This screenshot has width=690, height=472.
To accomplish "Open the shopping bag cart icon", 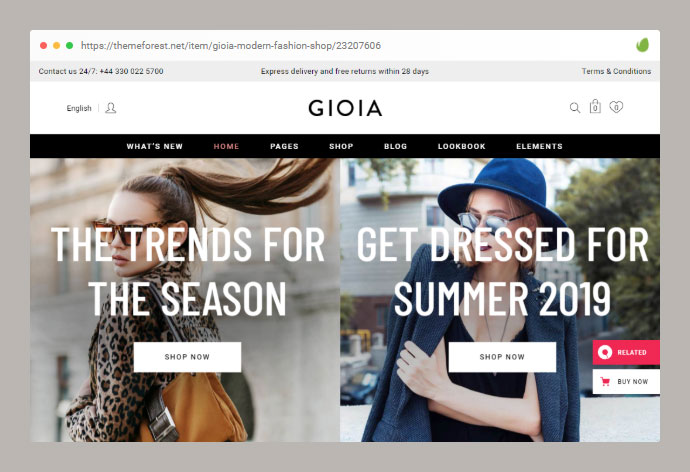I will pos(595,106).
